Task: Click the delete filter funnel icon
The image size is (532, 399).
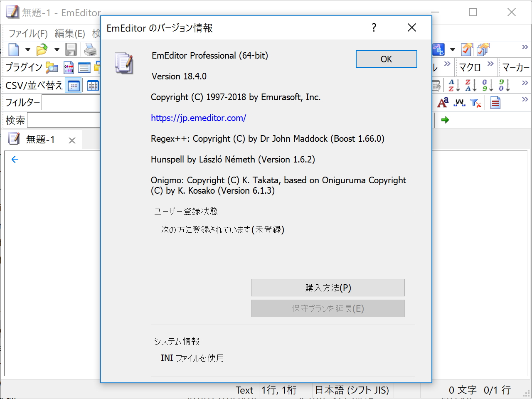Action: pyautogui.click(x=476, y=102)
